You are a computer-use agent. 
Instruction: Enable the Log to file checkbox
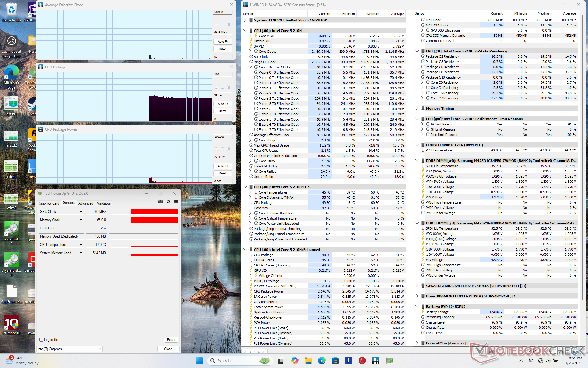(x=41, y=340)
